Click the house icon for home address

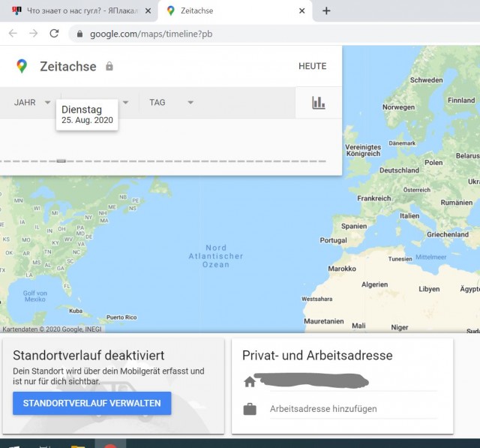(250, 381)
